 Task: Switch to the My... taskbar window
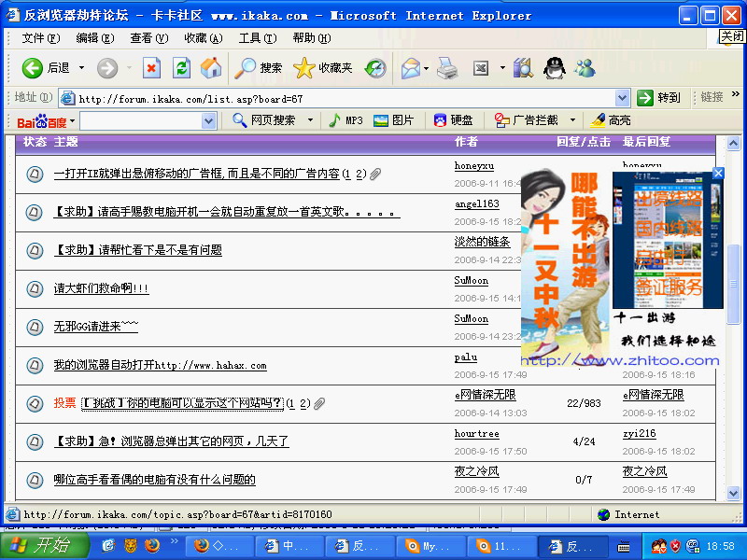[x=430, y=546]
